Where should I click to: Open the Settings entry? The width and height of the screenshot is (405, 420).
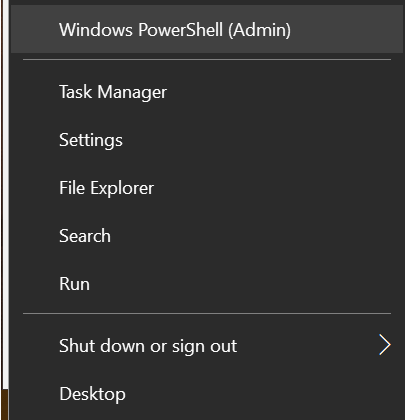tap(207, 140)
